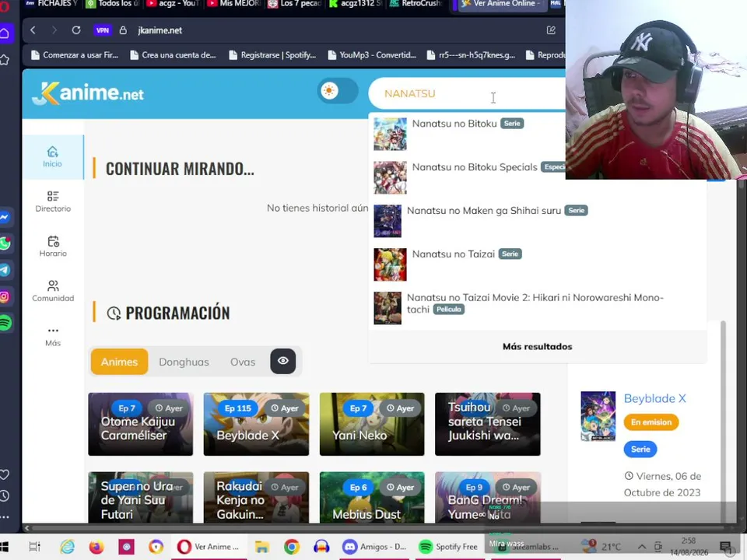Open the Directorio sidebar item

click(53, 201)
